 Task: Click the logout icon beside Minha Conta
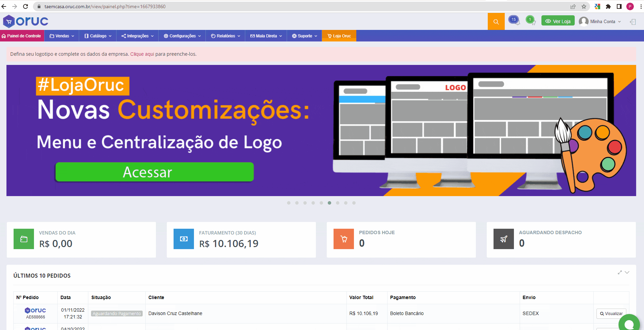[x=633, y=22]
